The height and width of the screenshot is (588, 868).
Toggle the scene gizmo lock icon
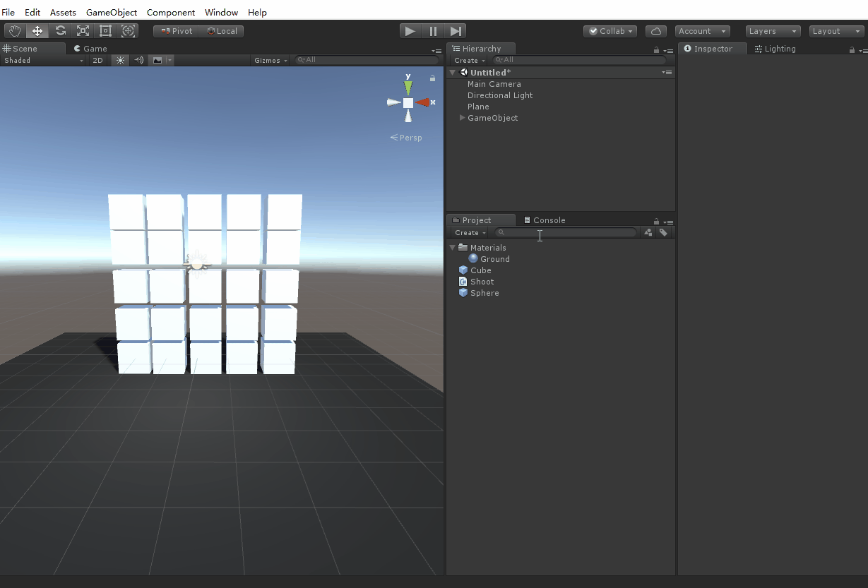pos(432,79)
